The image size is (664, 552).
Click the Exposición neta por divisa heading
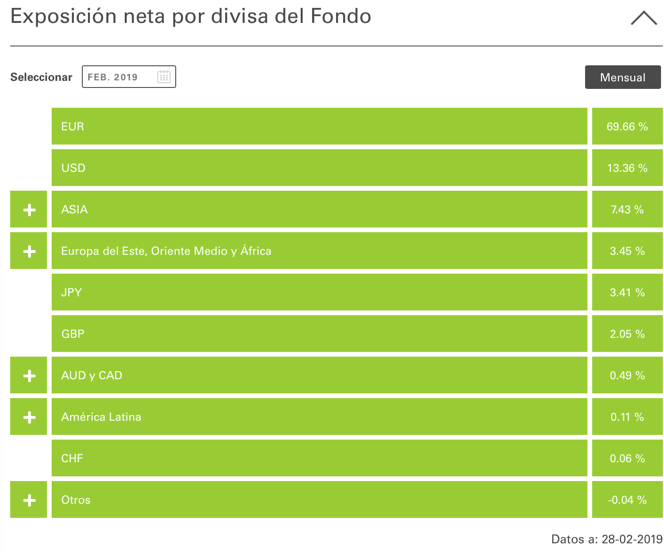click(191, 17)
